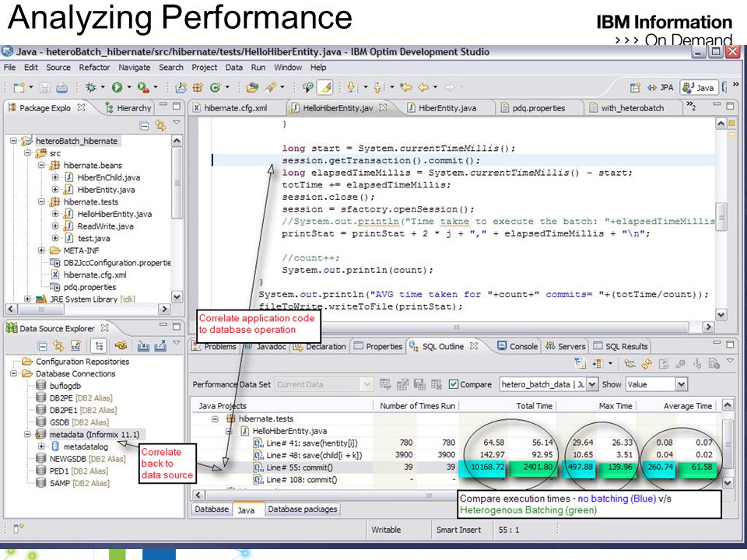
Task: Open the Run button dropdown arrow
Action: click(x=129, y=88)
